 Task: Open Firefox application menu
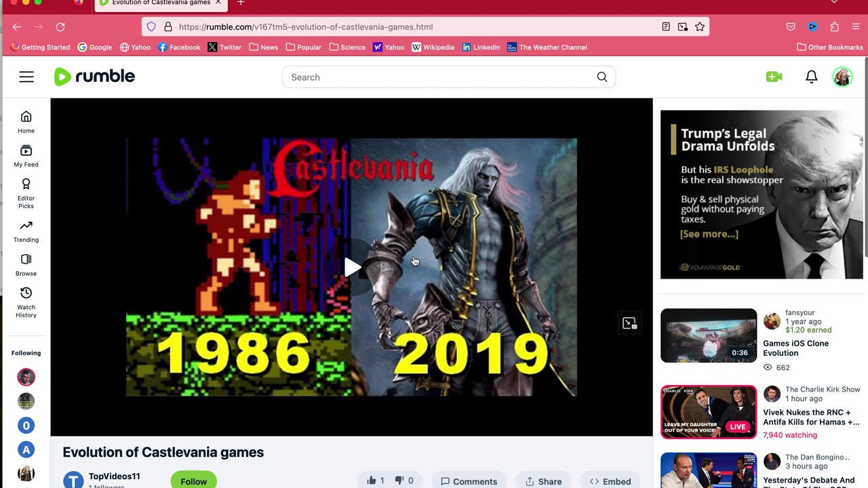click(856, 27)
